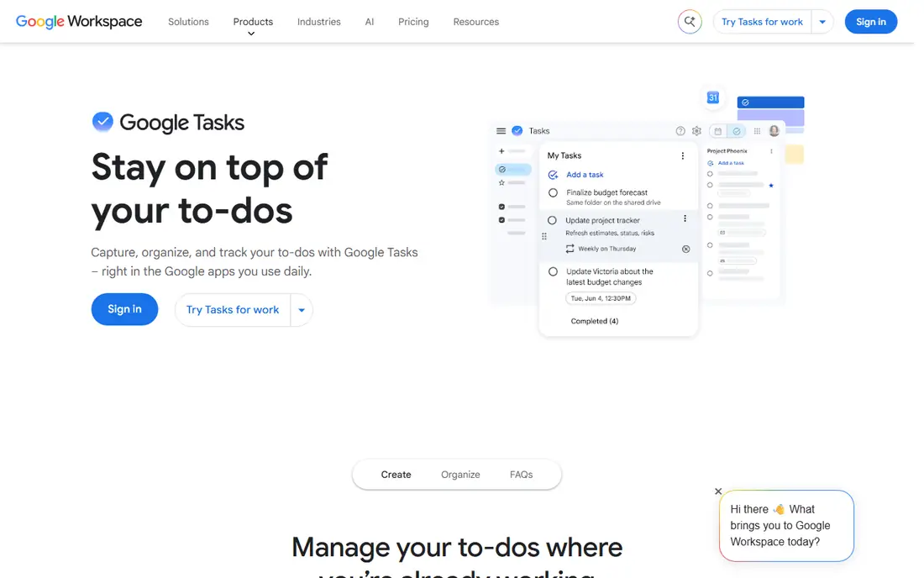The width and height of the screenshot is (924, 578).
Task: Click Add a task in Project Phoenix
Action: (731, 163)
